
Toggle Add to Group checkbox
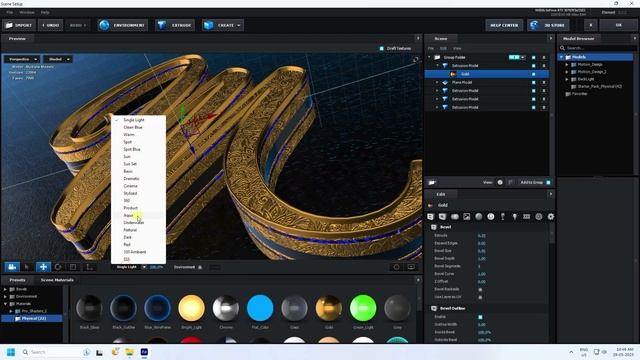pos(548,182)
